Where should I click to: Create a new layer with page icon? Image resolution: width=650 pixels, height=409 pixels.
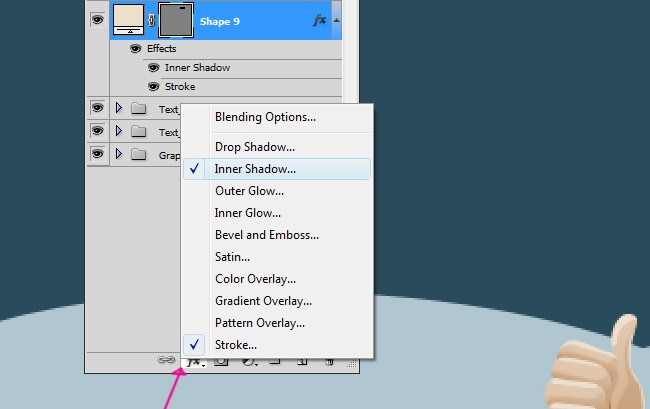tap(302, 362)
